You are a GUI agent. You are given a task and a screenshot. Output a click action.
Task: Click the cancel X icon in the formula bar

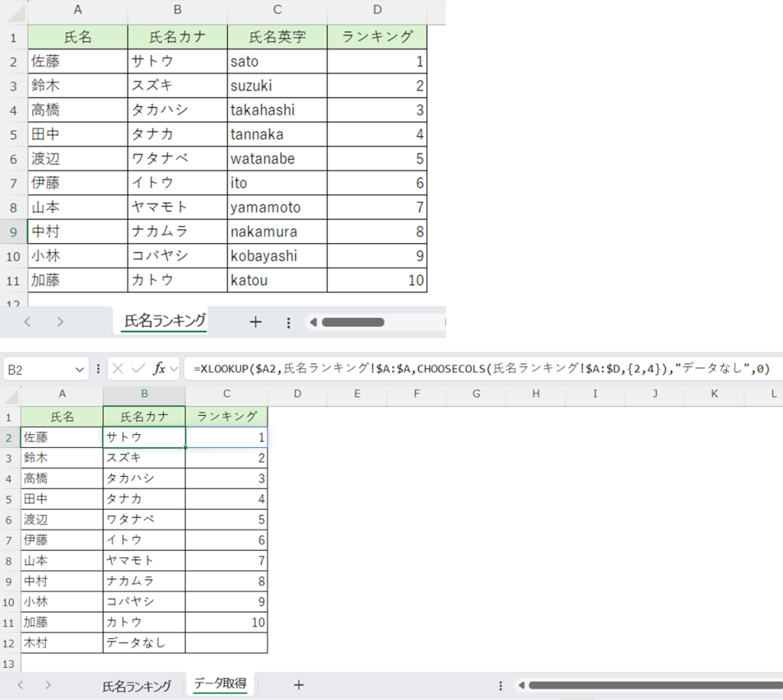[118, 369]
